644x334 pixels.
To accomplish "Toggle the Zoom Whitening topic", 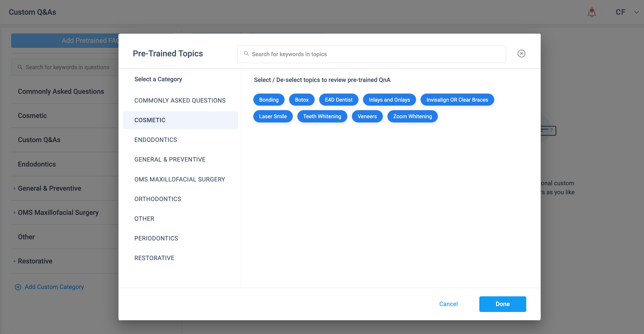I will point(412,117).
